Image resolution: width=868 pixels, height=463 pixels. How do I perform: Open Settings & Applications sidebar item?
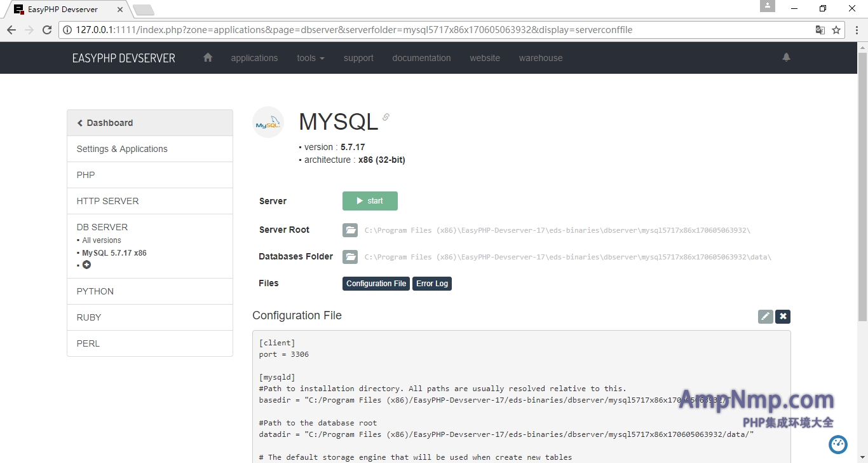coord(150,149)
